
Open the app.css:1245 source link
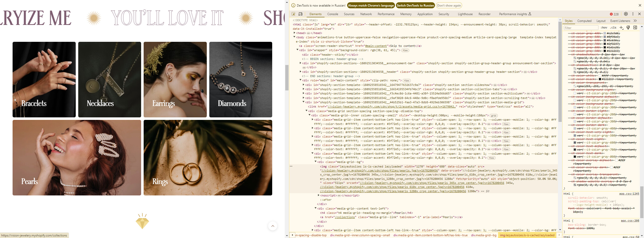tap(629, 194)
